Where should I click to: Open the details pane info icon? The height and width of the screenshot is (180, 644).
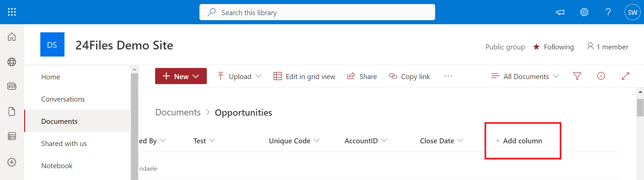point(601,76)
